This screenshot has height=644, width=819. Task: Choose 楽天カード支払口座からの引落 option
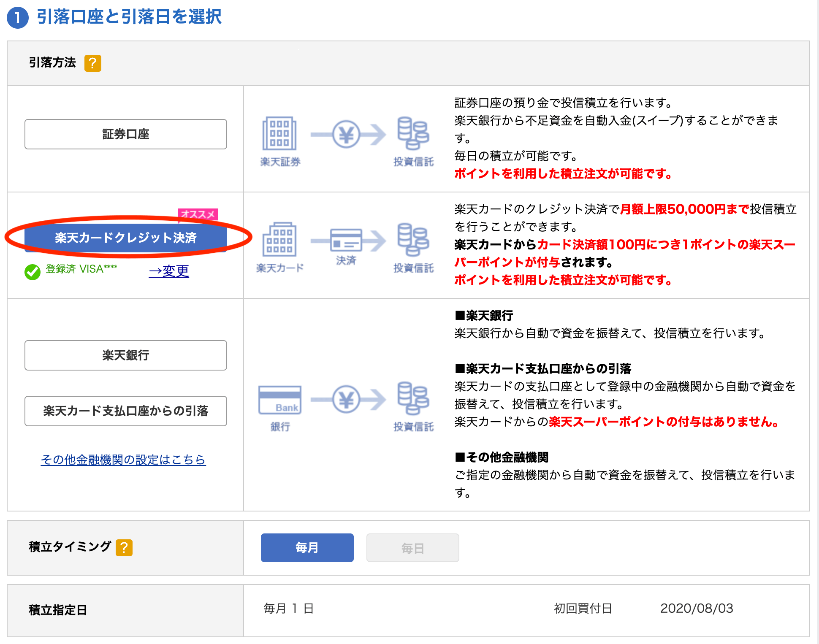click(x=126, y=411)
